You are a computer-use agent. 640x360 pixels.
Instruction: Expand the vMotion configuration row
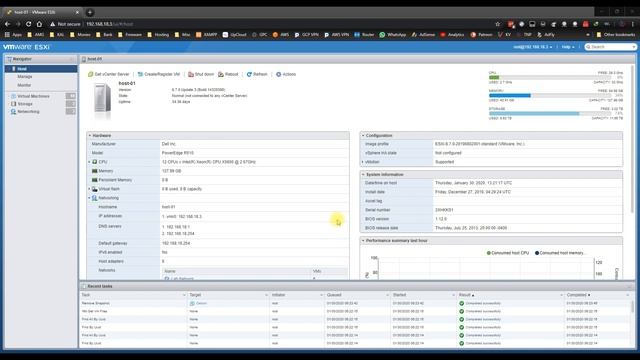[362, 162]
